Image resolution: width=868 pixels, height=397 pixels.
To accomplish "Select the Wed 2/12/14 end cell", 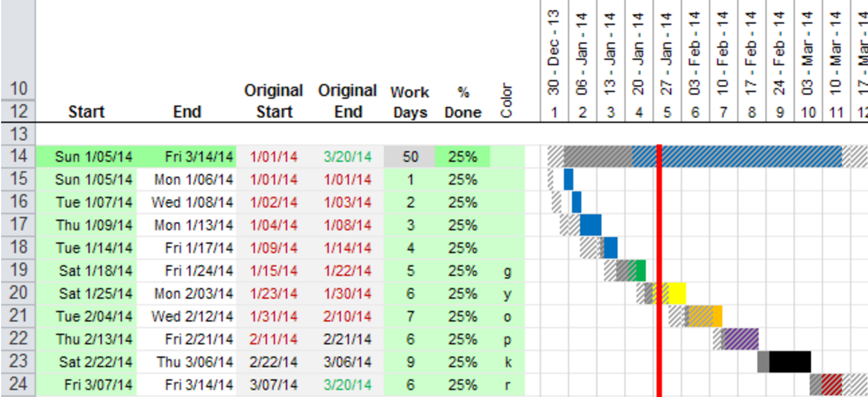I will 186,316.
